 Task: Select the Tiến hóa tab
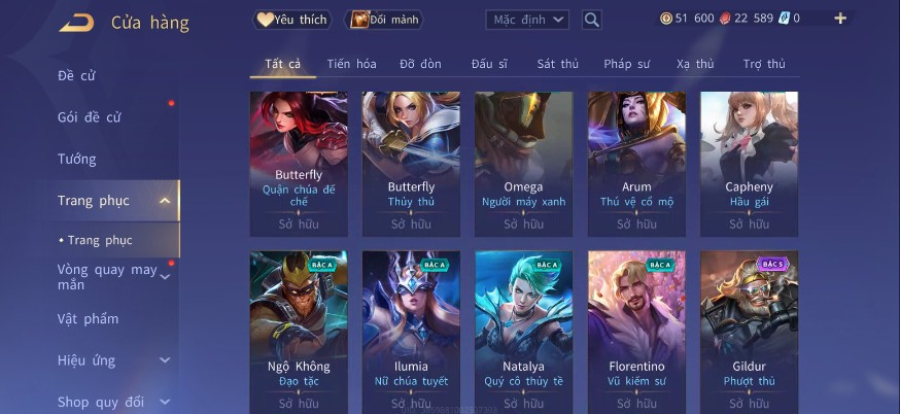352,64
